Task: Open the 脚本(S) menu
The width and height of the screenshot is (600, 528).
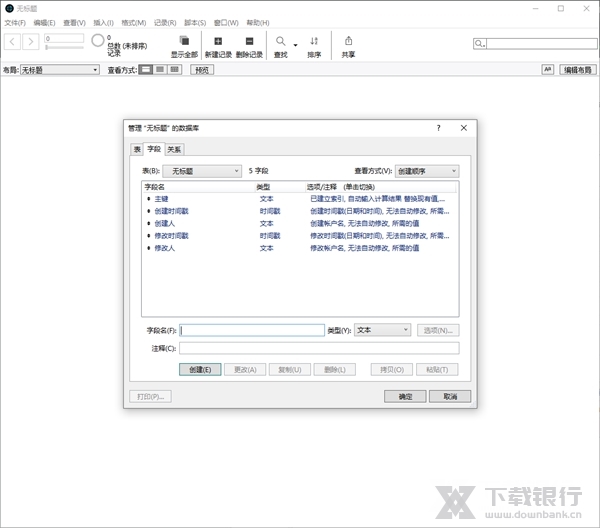Action: pos(195,23)
